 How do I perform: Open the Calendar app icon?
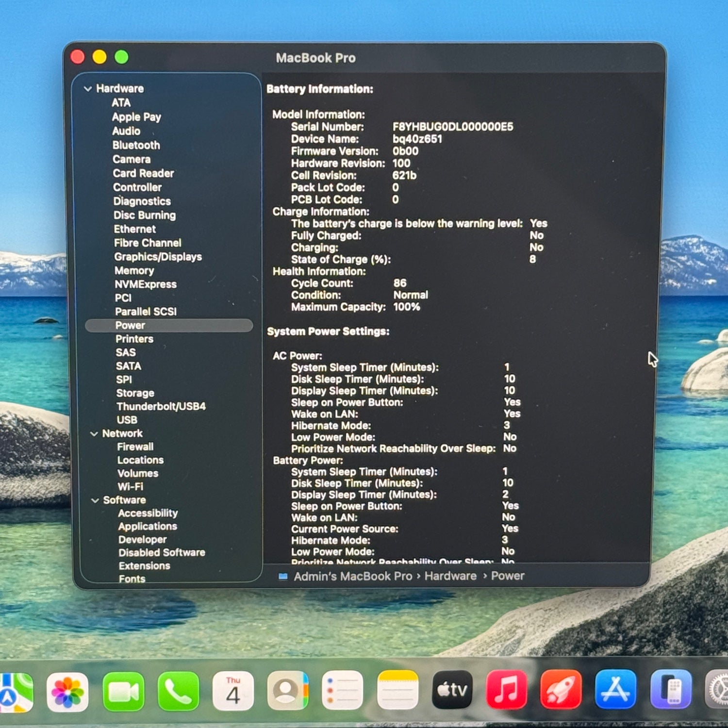tap(233, 691)
